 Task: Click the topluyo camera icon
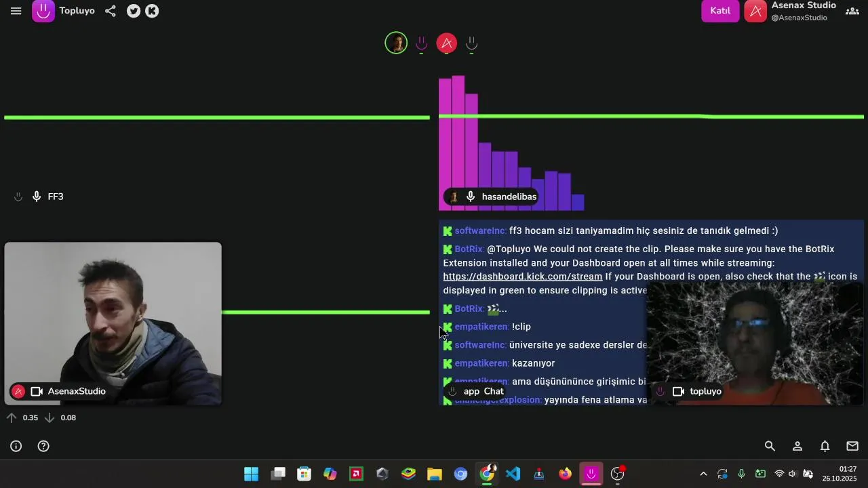[x=678, y=391]
